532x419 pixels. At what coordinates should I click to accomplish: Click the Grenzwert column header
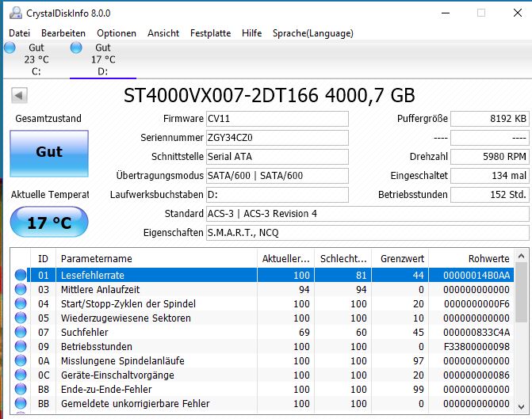point(400,259)
